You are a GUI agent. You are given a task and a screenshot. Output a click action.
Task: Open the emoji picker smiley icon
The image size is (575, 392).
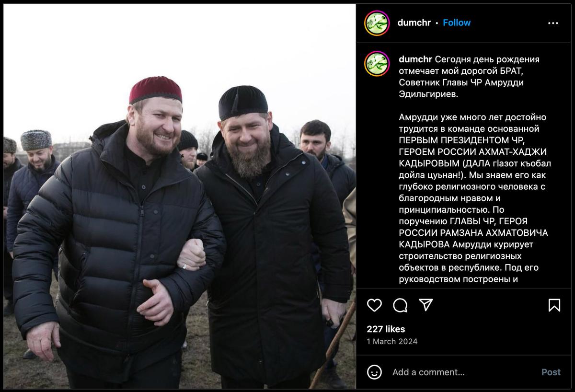(x=374, y=372)
